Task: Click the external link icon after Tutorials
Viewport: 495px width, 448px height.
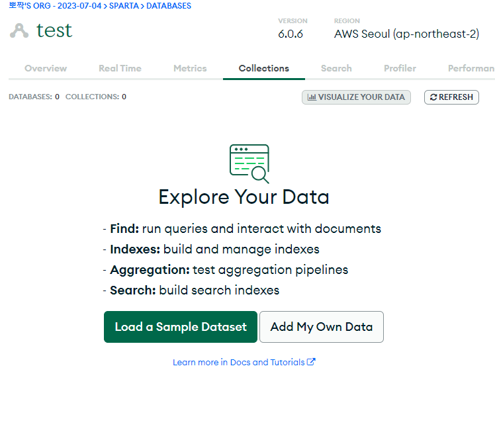Action: (x=311, y=361)
